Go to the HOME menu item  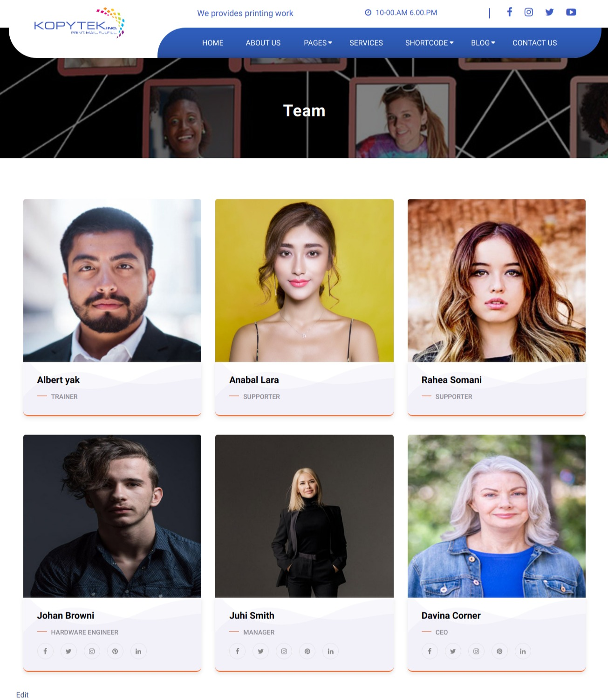pos(212,43)
